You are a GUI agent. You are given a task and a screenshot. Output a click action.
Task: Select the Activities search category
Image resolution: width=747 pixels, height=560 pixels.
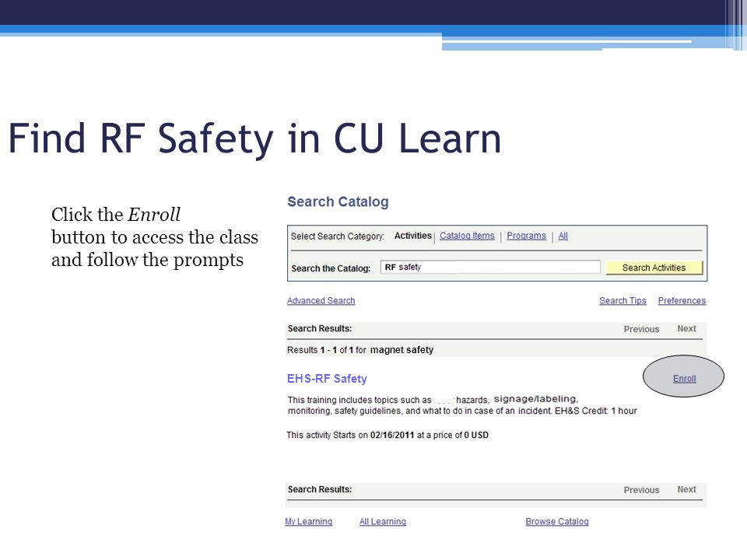pyautogui.click(x=412, y=236)
